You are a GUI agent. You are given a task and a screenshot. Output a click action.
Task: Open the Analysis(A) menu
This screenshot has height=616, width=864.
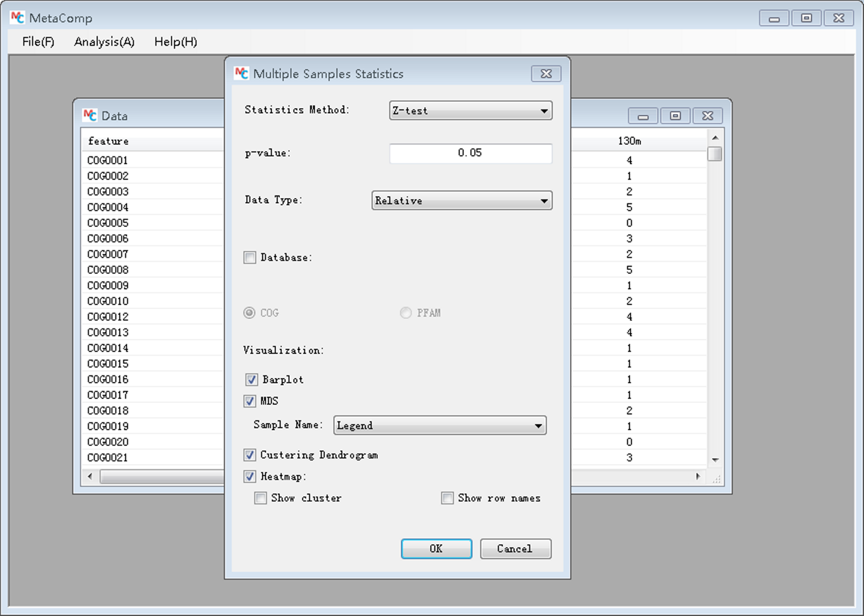(x=104, y=42)
